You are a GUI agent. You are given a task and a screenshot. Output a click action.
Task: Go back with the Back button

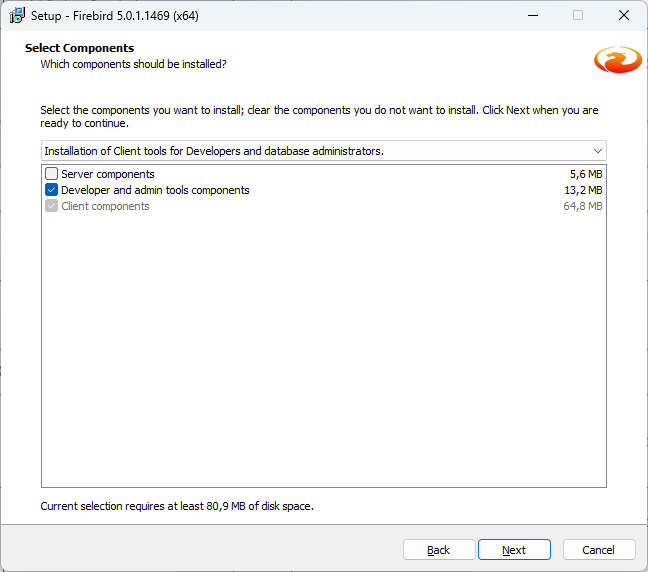click(439, 550)
